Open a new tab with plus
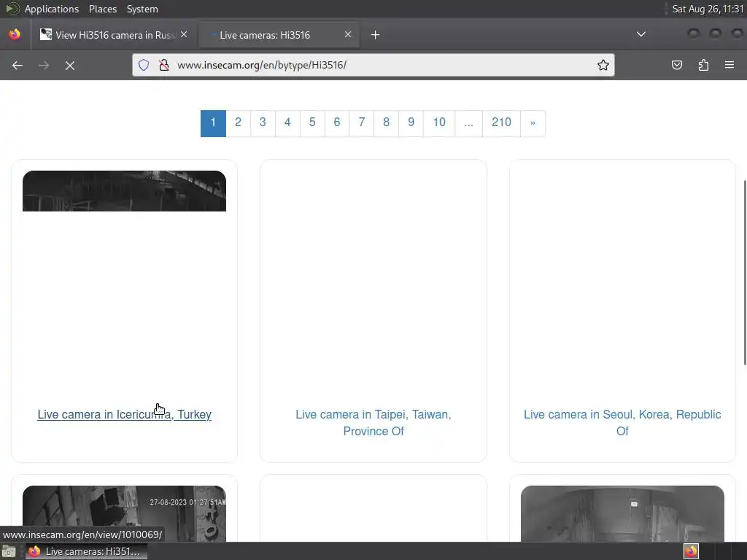Screen dimensions: 747x560 pyautogui.click(x=375, y=35)
